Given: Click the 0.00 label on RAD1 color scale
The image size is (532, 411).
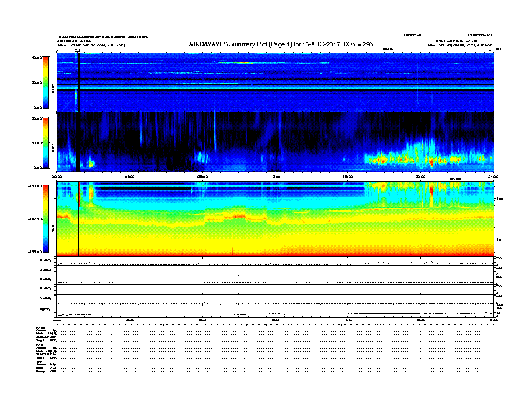Looking at the screenshot, I should pos(38,167).
